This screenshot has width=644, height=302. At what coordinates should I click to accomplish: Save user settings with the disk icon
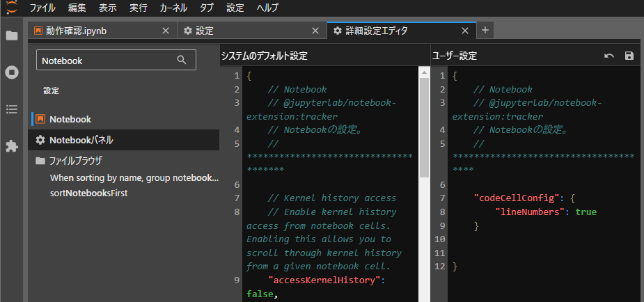tap(629, 56)
